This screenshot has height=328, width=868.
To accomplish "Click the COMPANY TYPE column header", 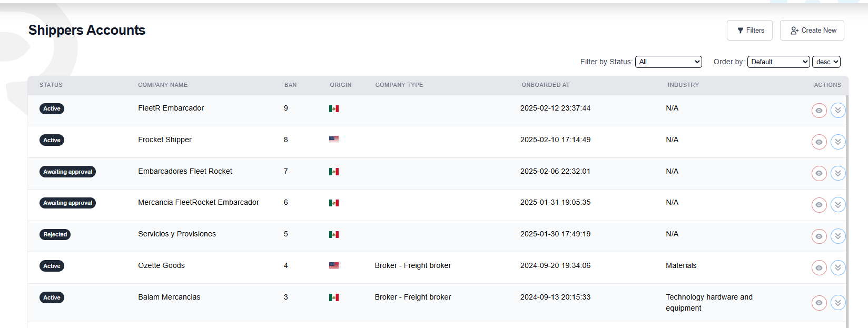I will click(399, 85).
